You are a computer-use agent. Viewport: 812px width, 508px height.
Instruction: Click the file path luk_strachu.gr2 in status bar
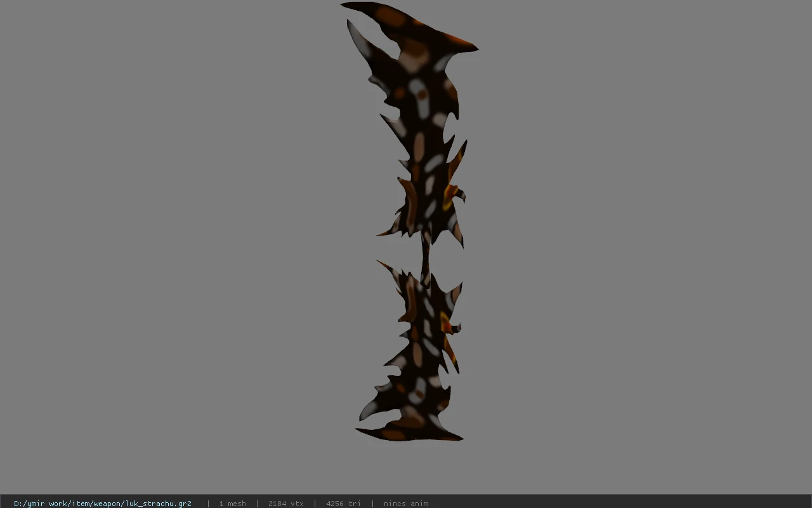point(103,504)
